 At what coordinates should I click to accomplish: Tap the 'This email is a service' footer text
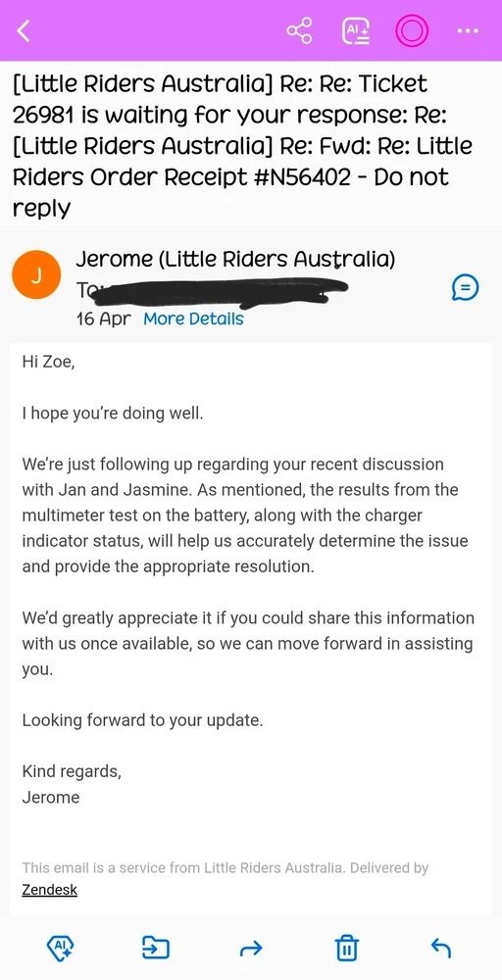pyautogui.click(x=226, y=867)
